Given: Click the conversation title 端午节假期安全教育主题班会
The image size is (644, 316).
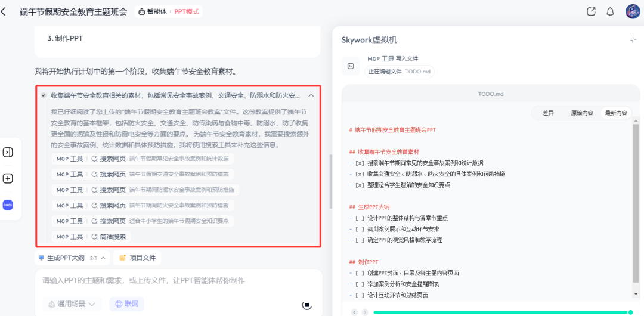Looking at the screenshot, I should pyautogui.click(x=73, y=11).
